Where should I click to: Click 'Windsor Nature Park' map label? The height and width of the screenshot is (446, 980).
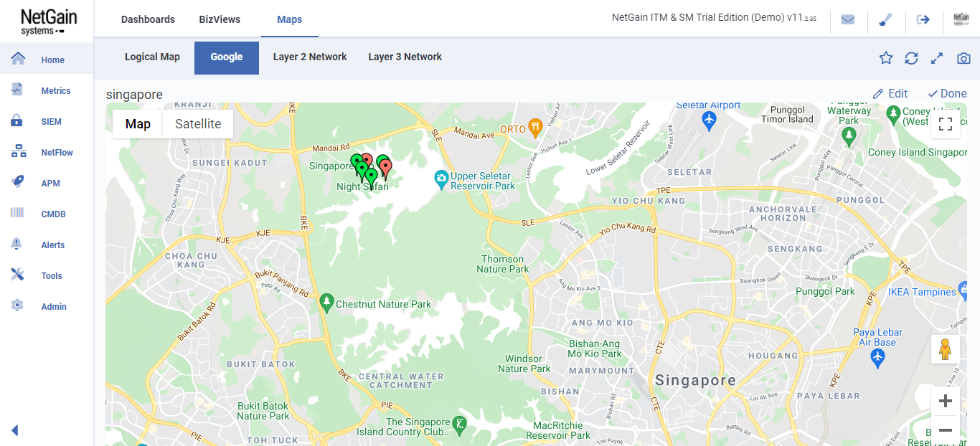524,364
